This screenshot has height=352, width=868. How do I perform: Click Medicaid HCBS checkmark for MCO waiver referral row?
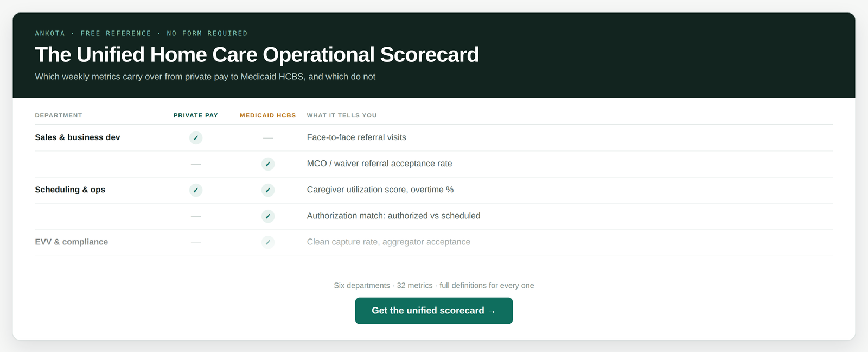pyautogui.click(x=268, y=164)
